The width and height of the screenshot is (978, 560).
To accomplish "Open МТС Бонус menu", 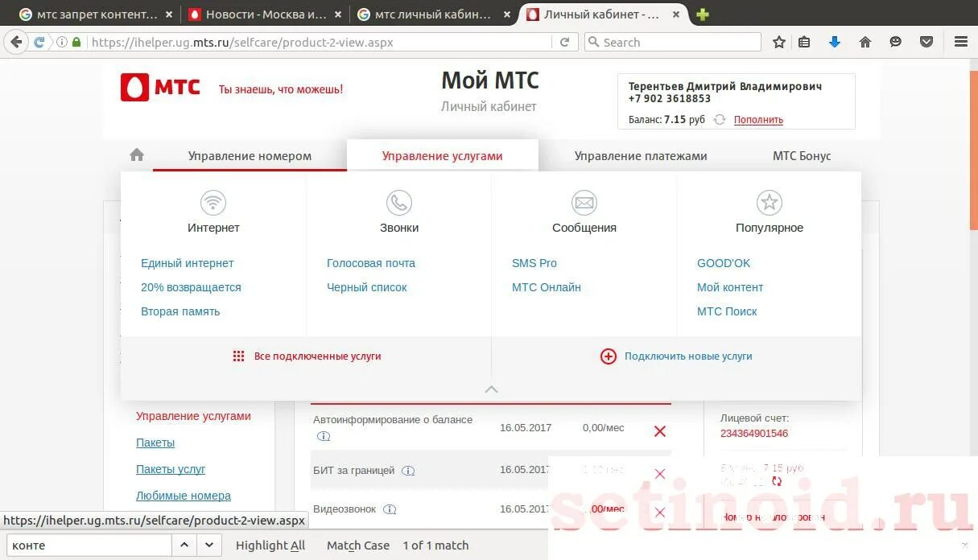I will pyautogui.click(x=802, y=156).
